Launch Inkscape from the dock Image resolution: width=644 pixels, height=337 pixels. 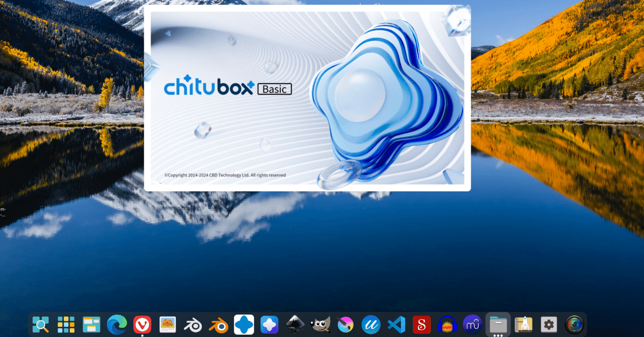(295, 324)
